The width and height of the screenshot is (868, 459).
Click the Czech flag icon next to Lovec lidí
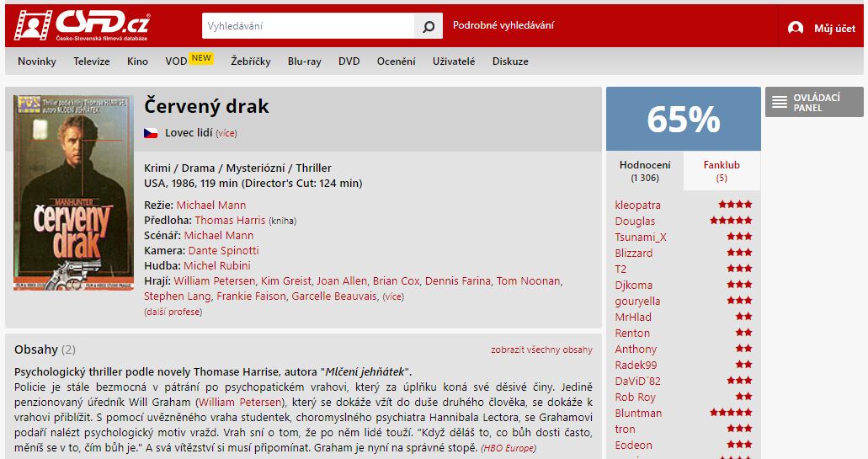coord(151,133)
